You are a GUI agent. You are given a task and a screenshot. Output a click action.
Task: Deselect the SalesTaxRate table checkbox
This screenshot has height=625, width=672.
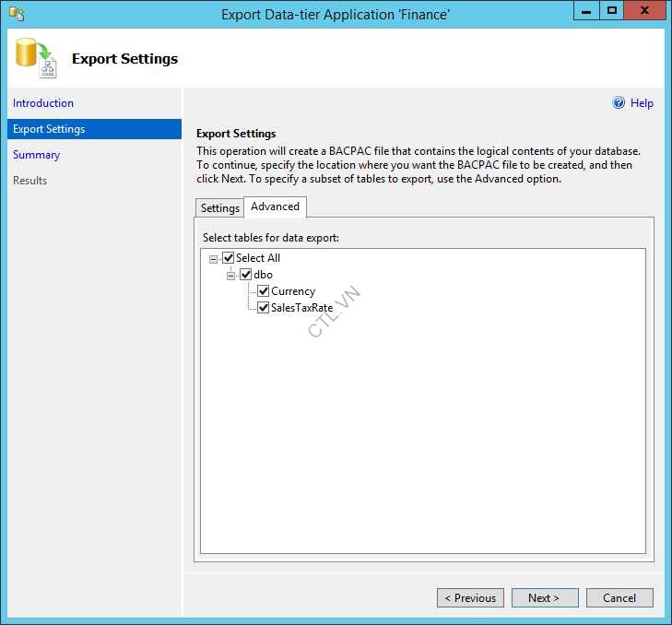[264, 308]
